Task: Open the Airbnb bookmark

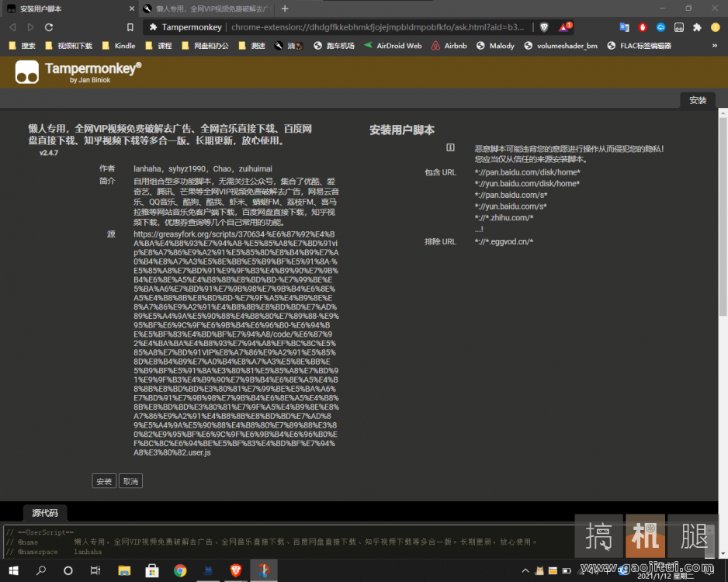Action: click(x=449, y=46)
